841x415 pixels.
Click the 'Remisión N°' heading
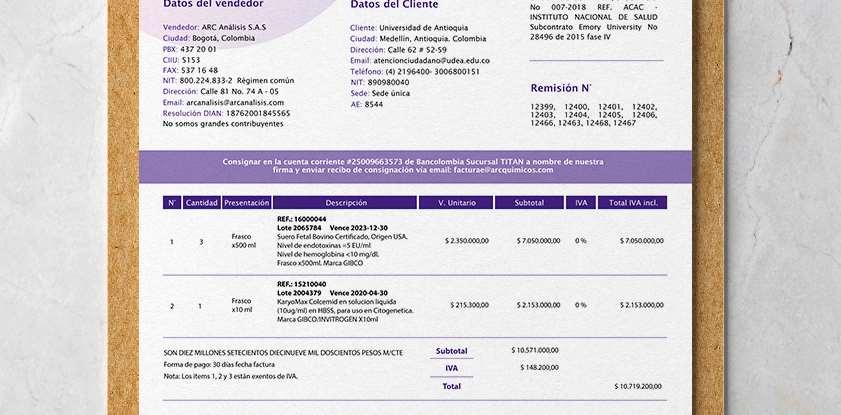tap(561, 88)
